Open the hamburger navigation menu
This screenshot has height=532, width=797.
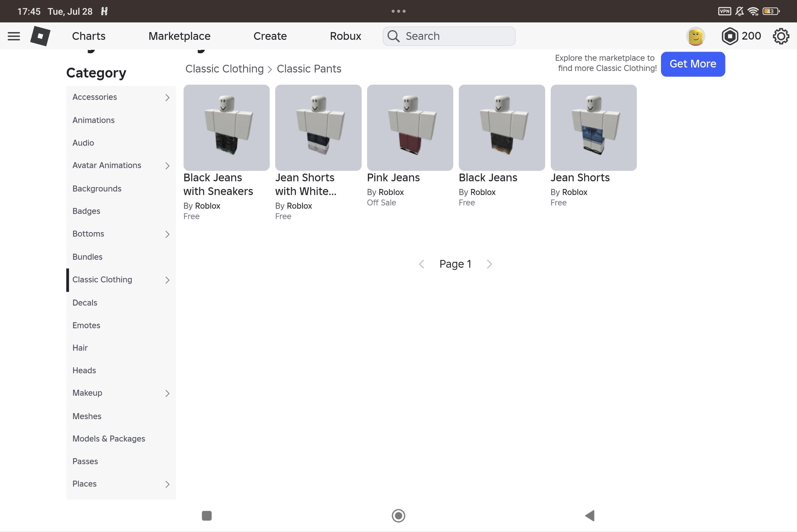14,36
